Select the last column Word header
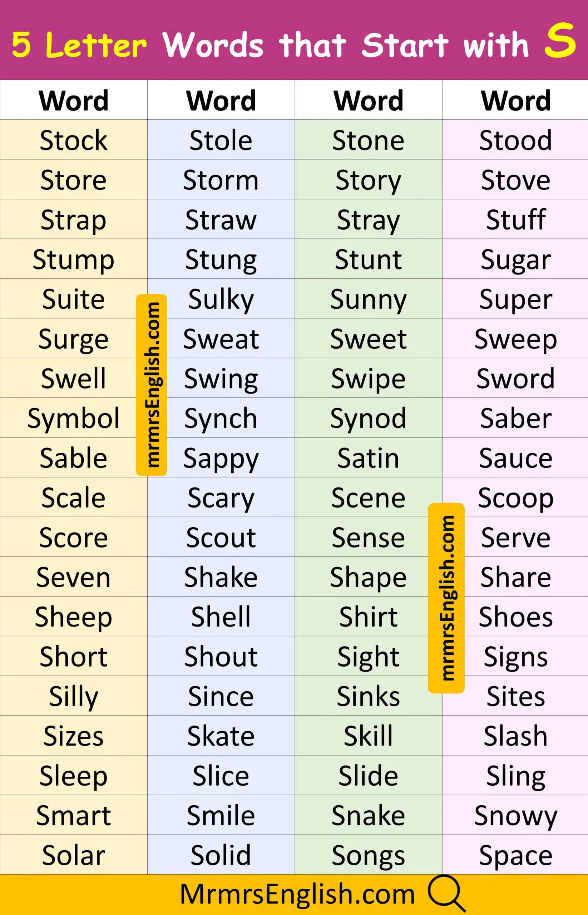The width and height of the screenshot is (588, 915). [515, 100]
